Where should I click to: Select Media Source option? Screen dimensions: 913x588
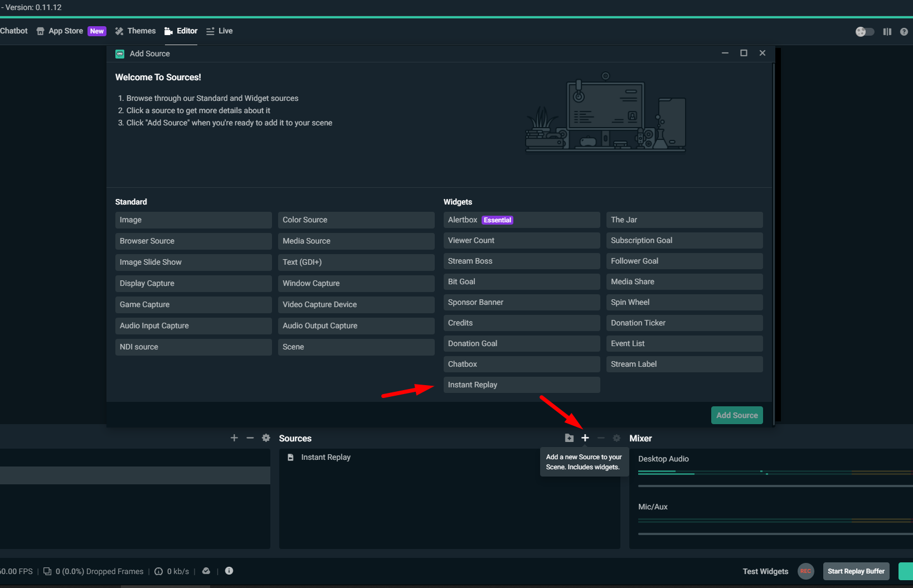pyautogui.click(x=356, y=241)
